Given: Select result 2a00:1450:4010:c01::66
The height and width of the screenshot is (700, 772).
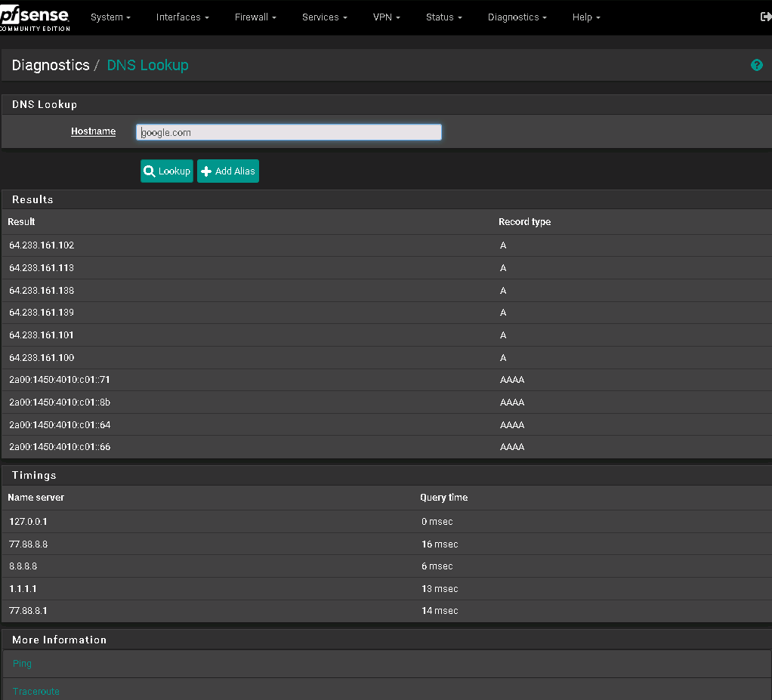Looking at the screenshot, I should coord(60,447).
